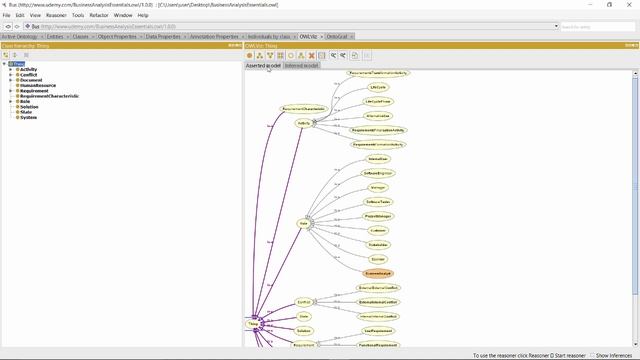Image resolution: width=640 pixels, height=360 pixels.
Task: Click the Conflict node in the graph
Action: click(x=304, y=302)
